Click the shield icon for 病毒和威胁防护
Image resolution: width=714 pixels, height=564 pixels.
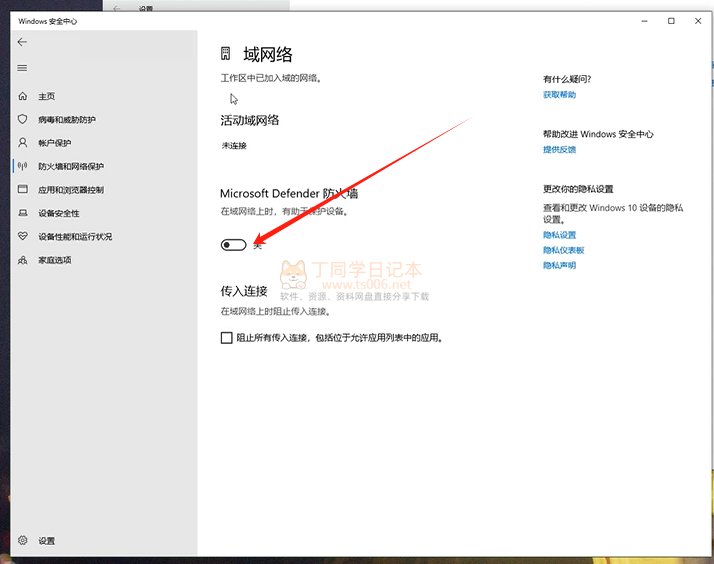click(23, 120)
